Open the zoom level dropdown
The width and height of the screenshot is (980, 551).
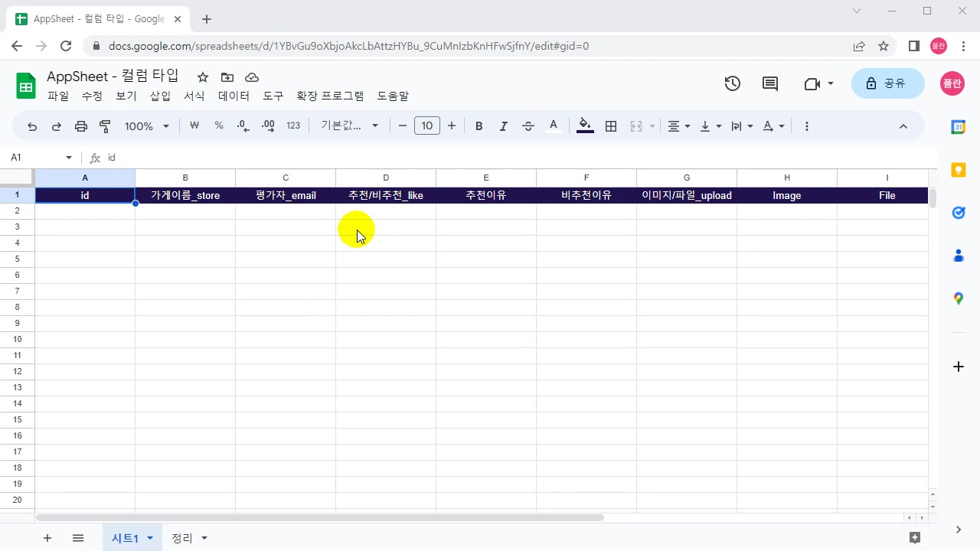click(145, 126)
